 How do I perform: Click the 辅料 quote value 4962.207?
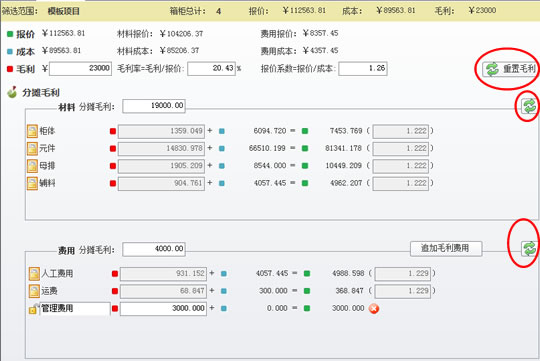[x=346, y=183]
